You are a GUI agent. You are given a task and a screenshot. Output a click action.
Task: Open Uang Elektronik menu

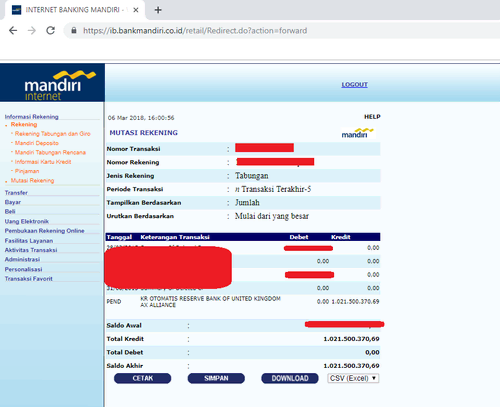click(27, 221)
